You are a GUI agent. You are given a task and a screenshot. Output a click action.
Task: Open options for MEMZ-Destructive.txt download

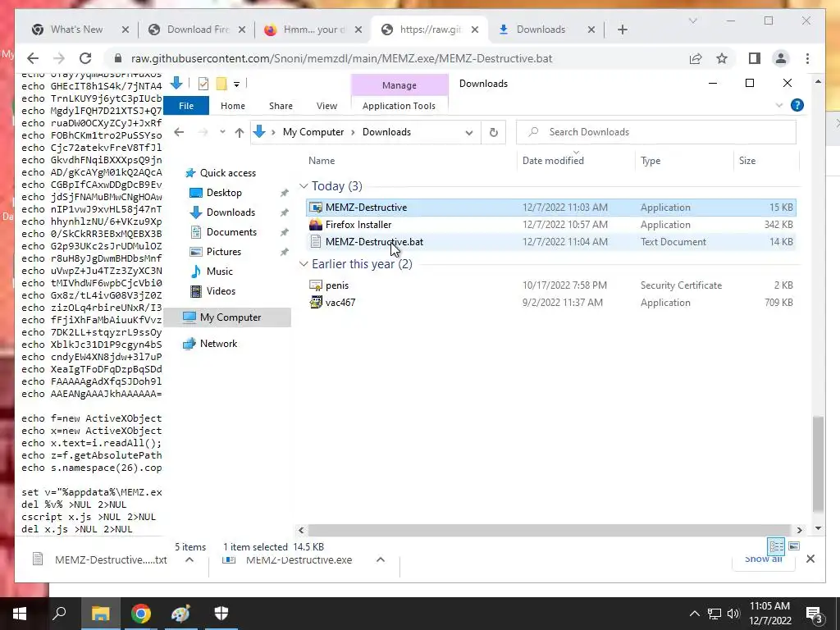coord(189,559)
